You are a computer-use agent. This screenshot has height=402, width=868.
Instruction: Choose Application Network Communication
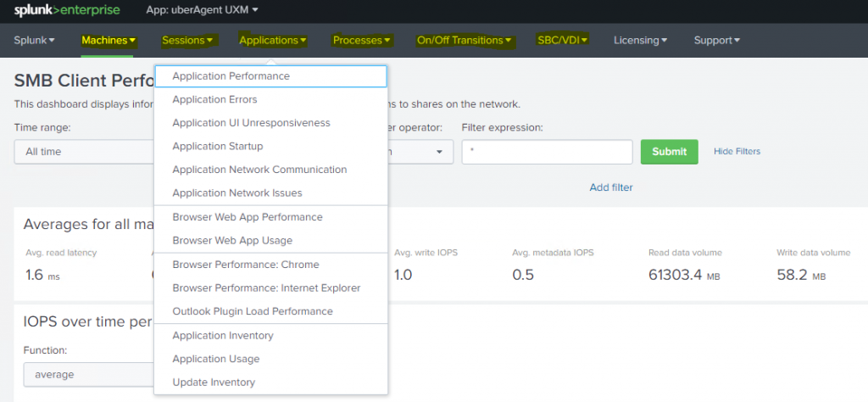pos(270,170)
